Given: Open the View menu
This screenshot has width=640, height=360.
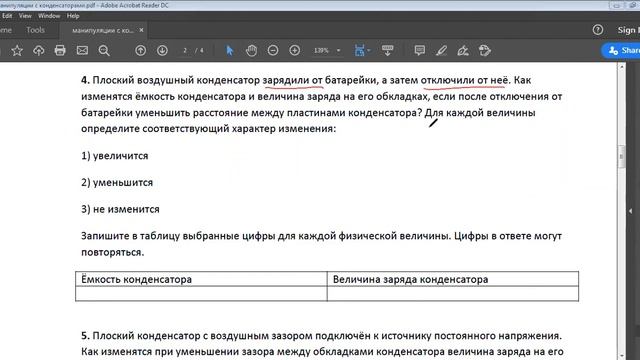Looking at the screenshot, I should [25, 16].
